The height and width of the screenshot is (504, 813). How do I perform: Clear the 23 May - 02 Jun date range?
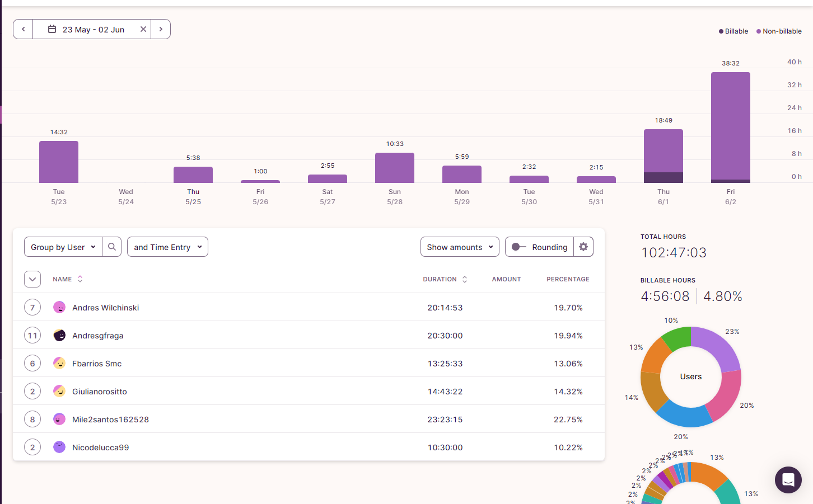coord(143,29)
